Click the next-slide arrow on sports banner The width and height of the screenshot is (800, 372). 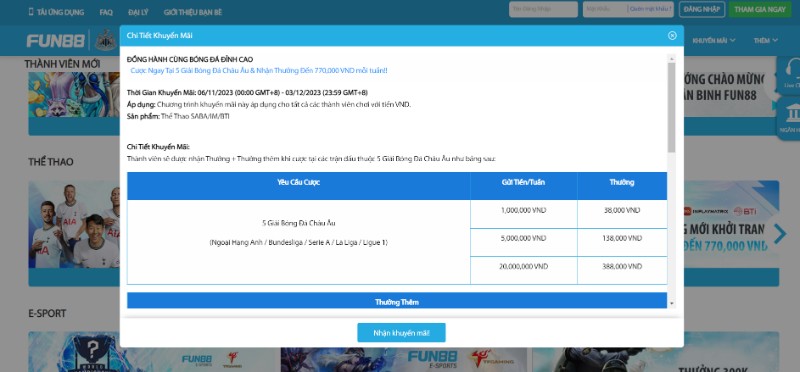coord(780,234)
